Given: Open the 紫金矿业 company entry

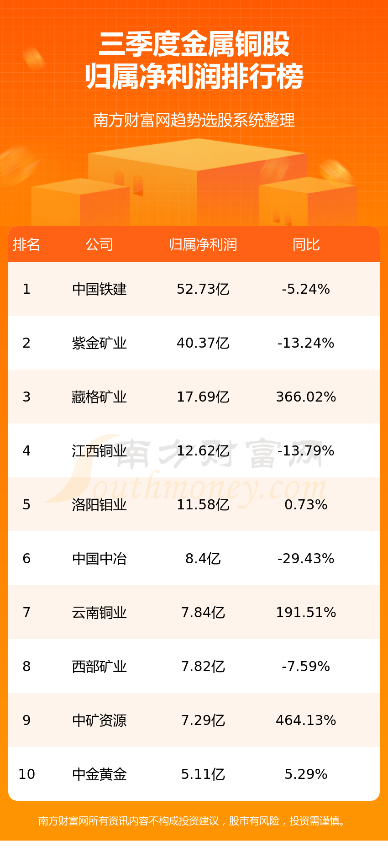Looking at the screenshot, I should click(99, 343).
